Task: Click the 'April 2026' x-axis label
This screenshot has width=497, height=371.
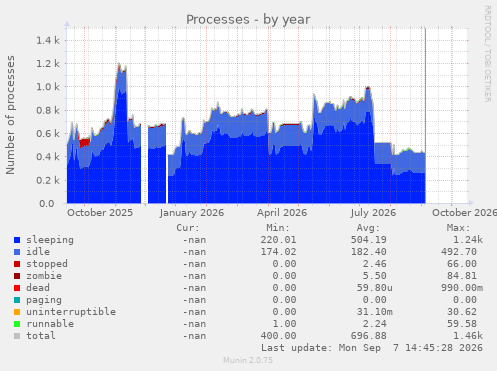Action: point(282,213)
